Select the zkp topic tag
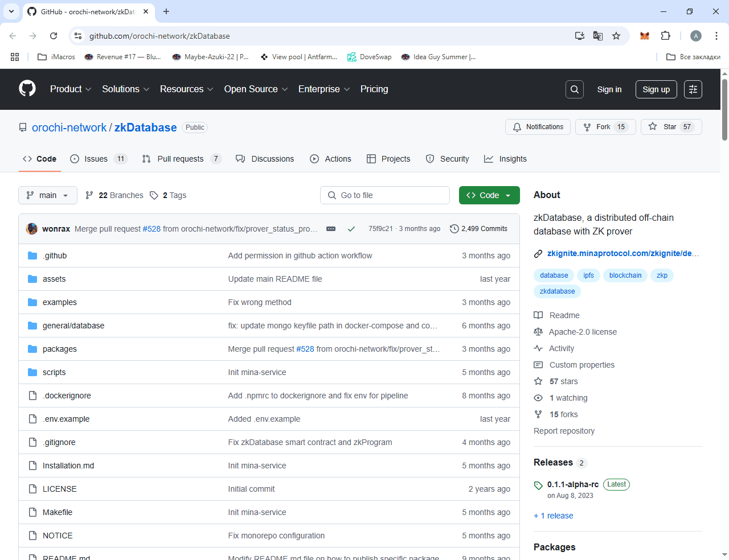The width and height of the screenshot is (729, 560). pos(662,275)
